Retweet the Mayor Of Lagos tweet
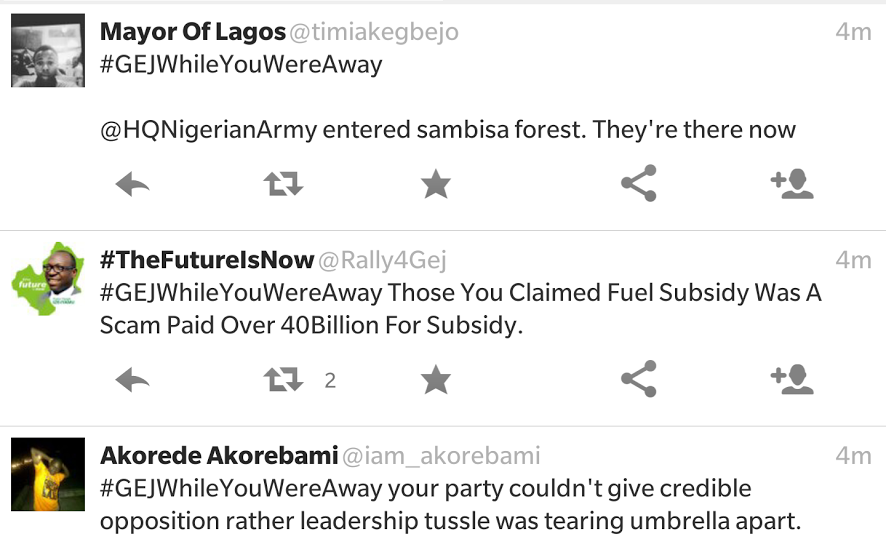Screen dimensions: 886x539 pos(283,184)
